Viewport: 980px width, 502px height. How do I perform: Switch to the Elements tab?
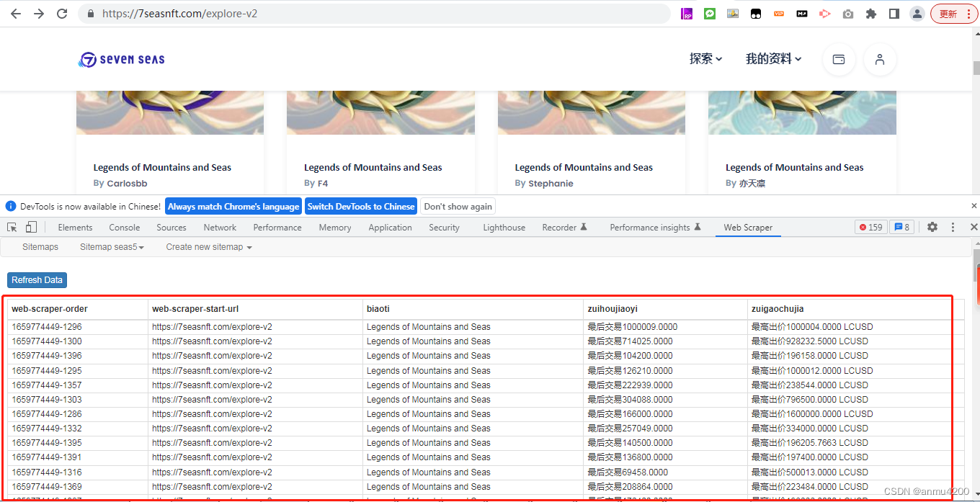[75, 227]
